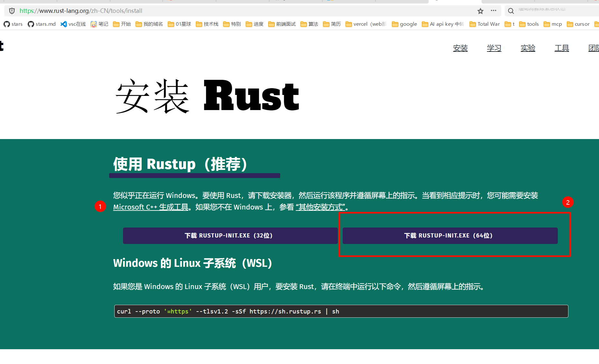Open the Total War bookmark folder

point(485,24)
